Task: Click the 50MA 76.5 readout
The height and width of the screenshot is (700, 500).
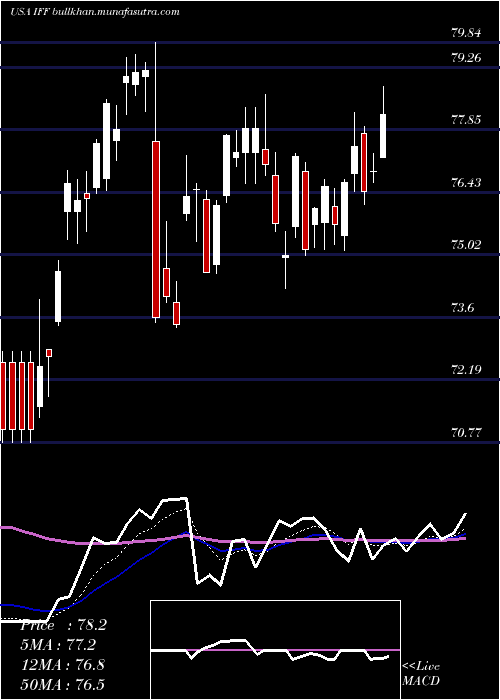Action: (62, 684)
